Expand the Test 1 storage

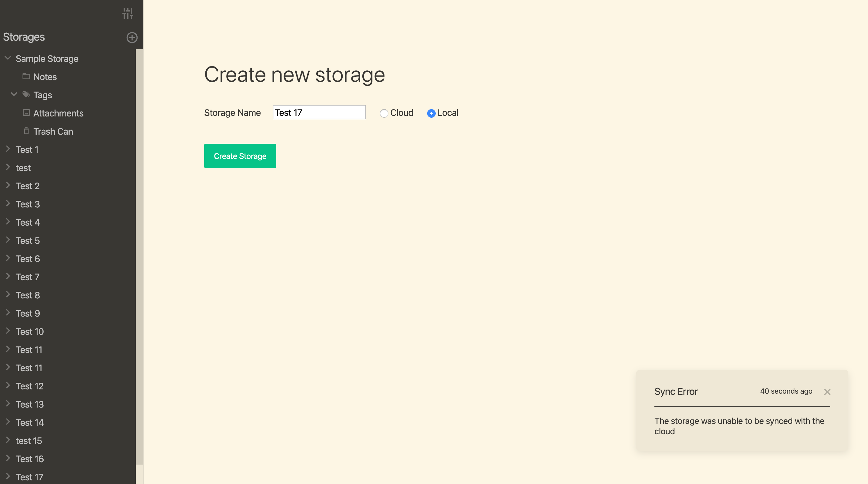(8, 149)
